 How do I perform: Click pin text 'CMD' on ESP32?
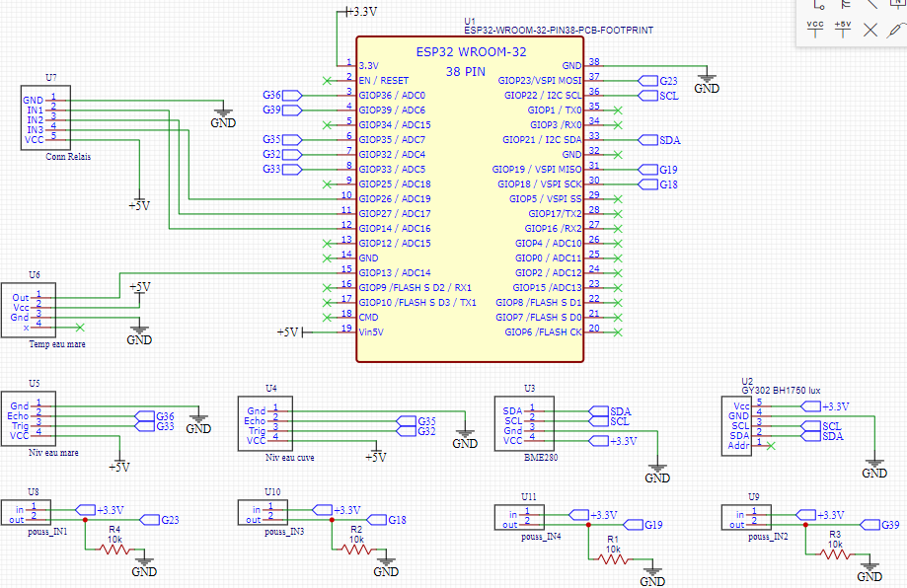click(368, 318)
